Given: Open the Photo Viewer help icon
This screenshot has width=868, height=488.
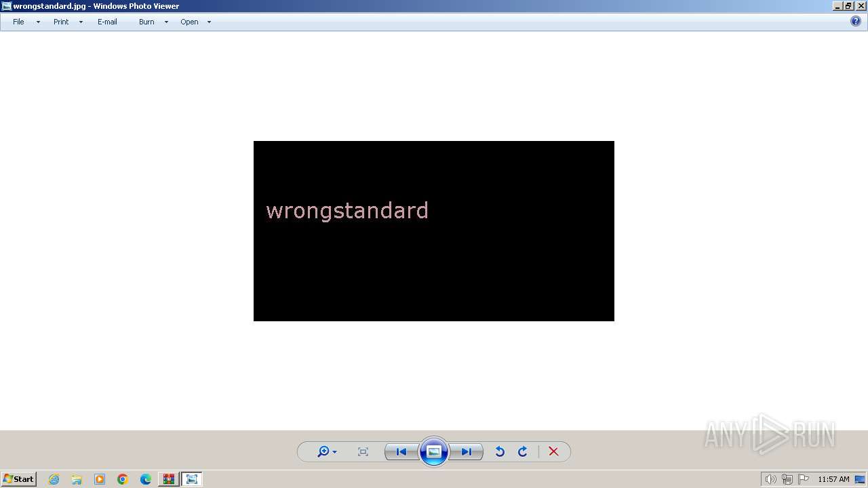Looking at the screenshot, I should click(856, 21).
